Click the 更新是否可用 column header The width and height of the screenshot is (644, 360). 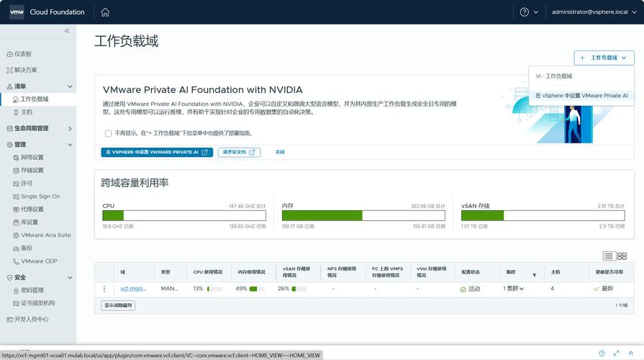click(609, 272)
